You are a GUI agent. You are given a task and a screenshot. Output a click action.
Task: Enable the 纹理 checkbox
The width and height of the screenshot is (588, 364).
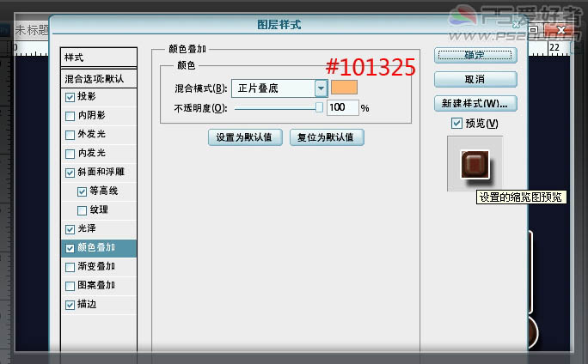click(x=82, y=210)
